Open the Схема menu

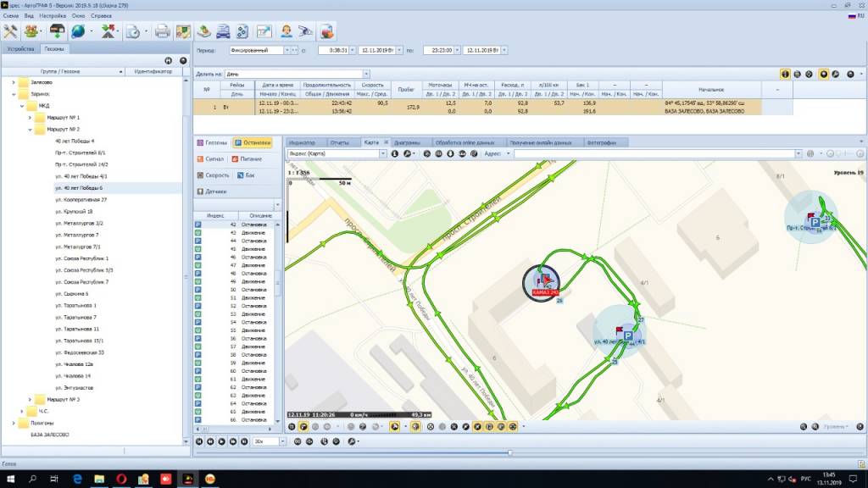point(10,16)
